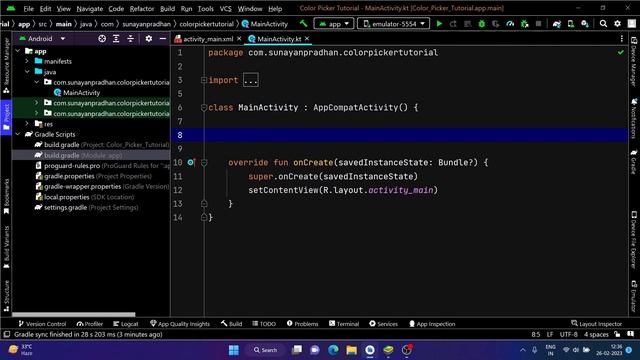Click UTF-8 encoding in status bar

pyautogui.click(x=568, y=334)
